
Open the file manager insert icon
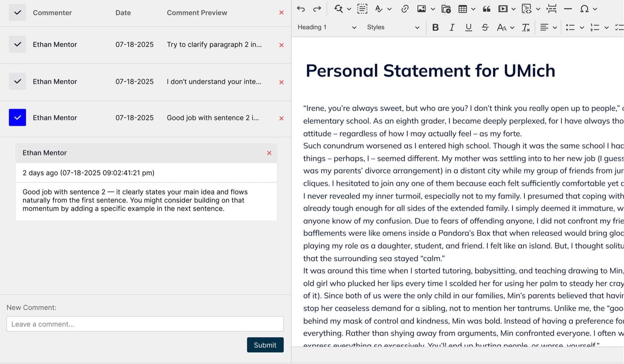tap(446, 9)
